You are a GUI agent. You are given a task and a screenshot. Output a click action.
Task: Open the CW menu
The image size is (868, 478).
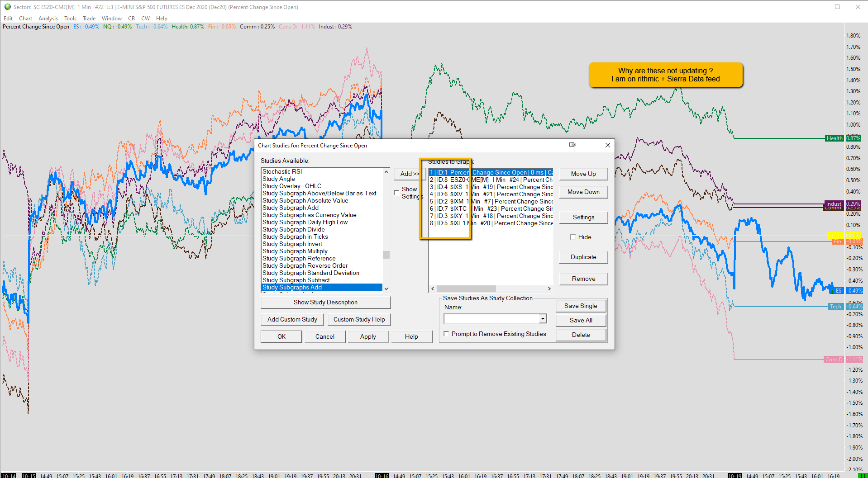145,19
